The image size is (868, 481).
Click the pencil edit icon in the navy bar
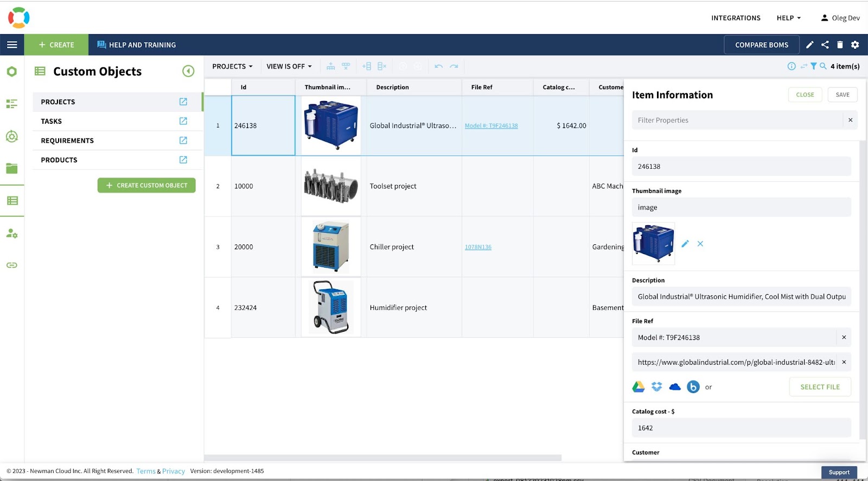[x=810, y=45]
